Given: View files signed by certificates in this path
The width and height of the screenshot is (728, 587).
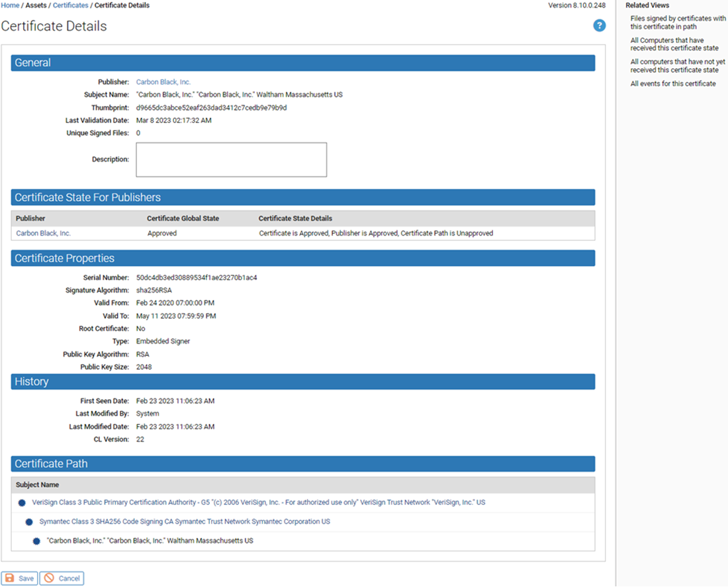Looking at the screenshot, I should click(x=676, y=22).
